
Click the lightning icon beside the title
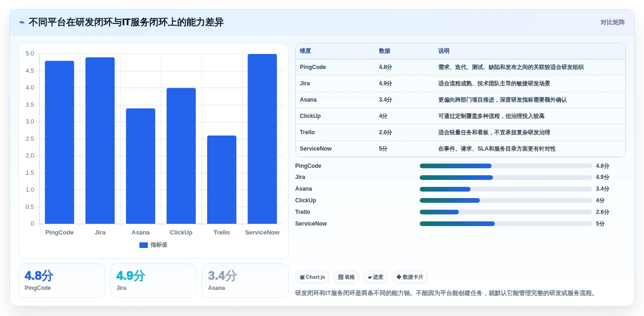tap(22, 22)
